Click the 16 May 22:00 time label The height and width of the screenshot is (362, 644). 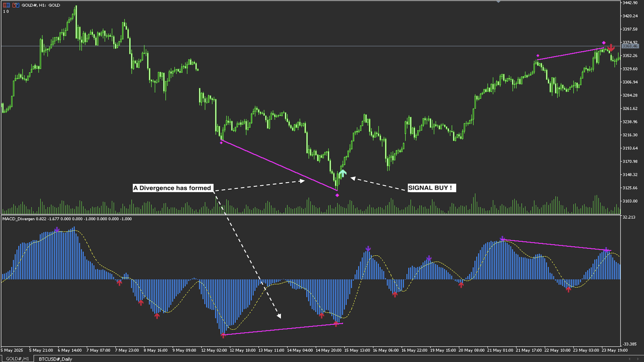pos(415,350)
